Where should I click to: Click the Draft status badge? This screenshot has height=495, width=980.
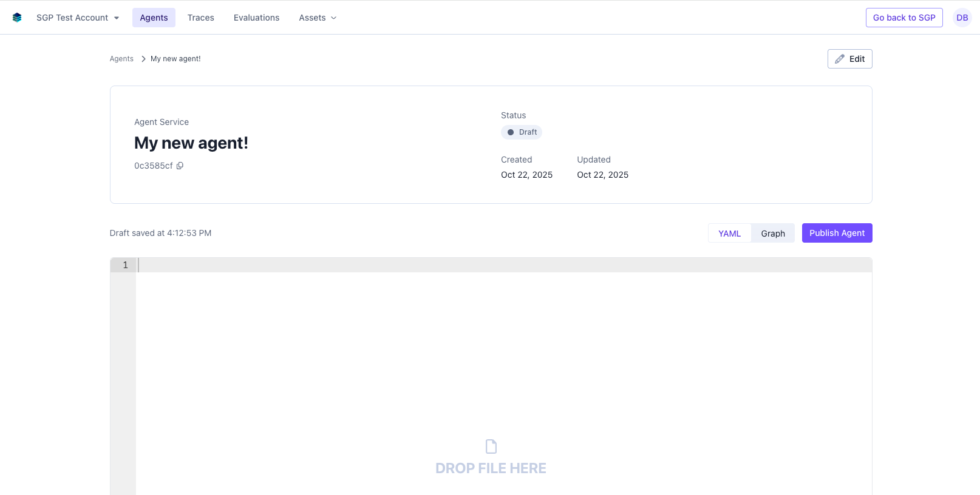pyautogui.click(x=522, y=132)
